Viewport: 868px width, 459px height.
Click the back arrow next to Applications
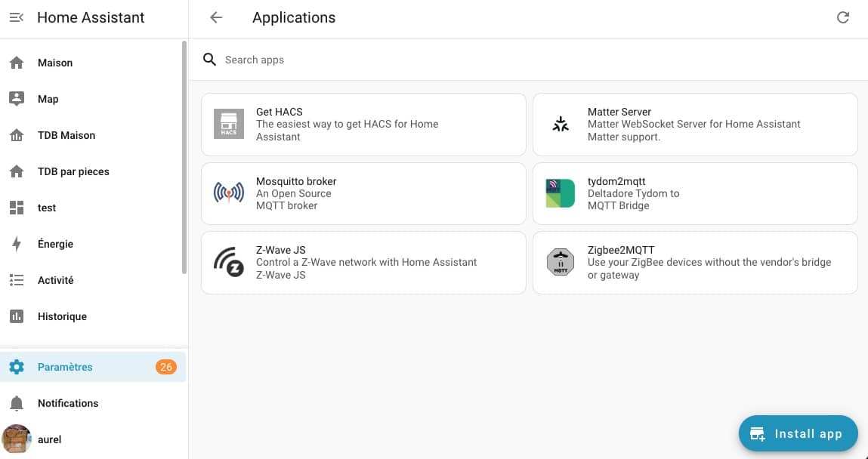coord(216,17)
